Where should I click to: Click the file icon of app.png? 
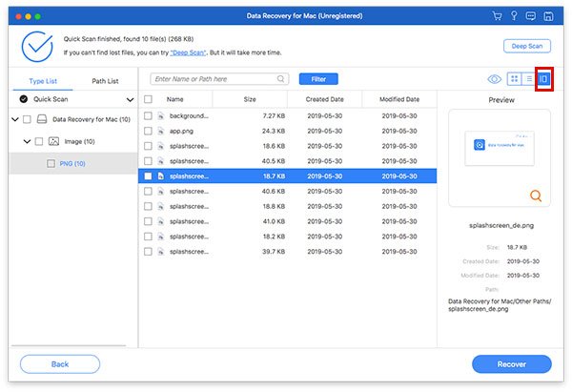point(160,131)
